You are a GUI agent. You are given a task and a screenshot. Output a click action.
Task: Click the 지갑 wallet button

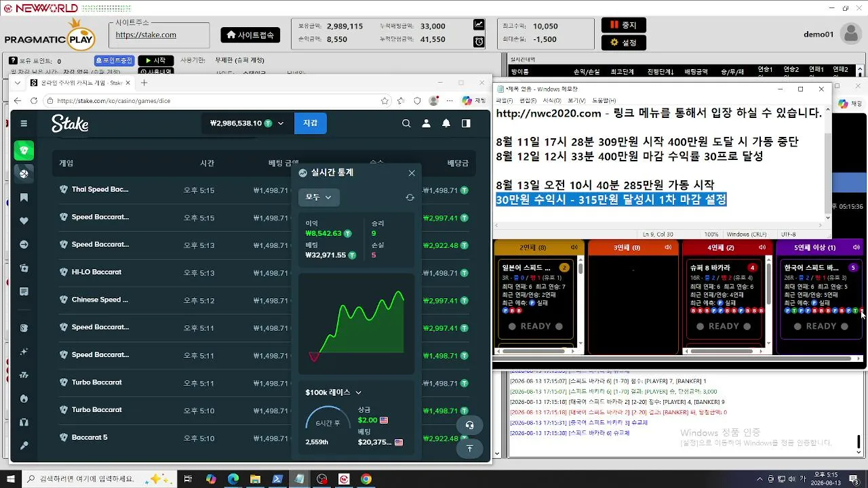(x=310, y=123)
